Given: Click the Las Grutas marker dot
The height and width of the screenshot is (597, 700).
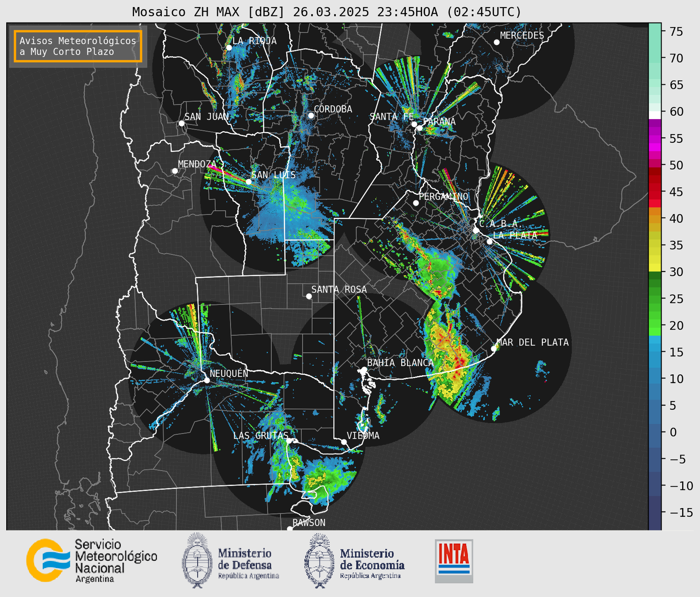Looking at the screenshot, I should click(x=289, y=441).
